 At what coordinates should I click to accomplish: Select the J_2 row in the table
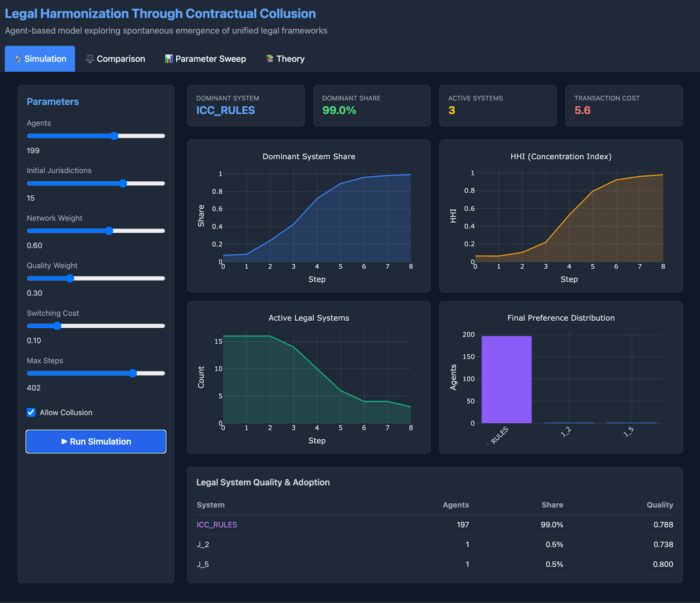[x=204, y=543]
